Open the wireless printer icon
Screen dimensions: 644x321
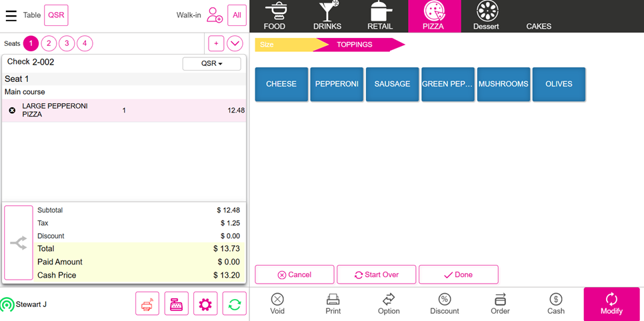[147, 304]
